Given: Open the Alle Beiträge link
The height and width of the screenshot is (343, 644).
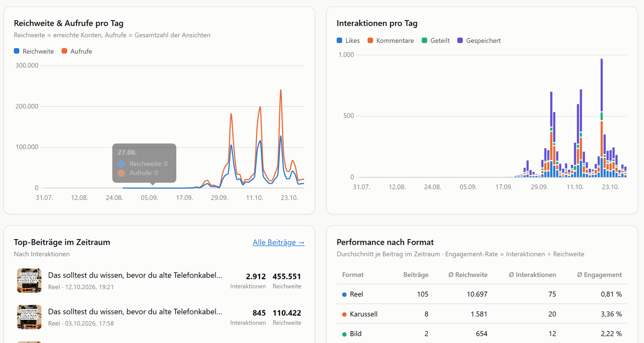Looking at the screenshot, I should tap(279, 243).
